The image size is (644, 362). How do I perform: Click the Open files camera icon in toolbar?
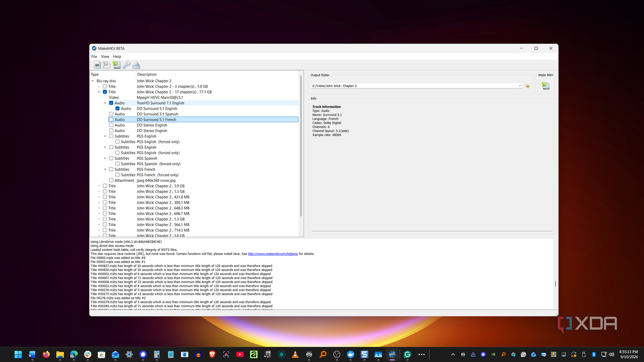point(97,65)
